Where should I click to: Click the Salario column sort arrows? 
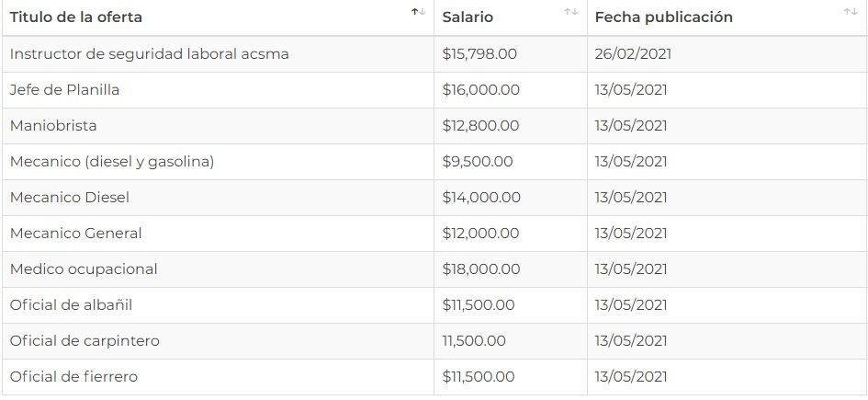(571, 12)
